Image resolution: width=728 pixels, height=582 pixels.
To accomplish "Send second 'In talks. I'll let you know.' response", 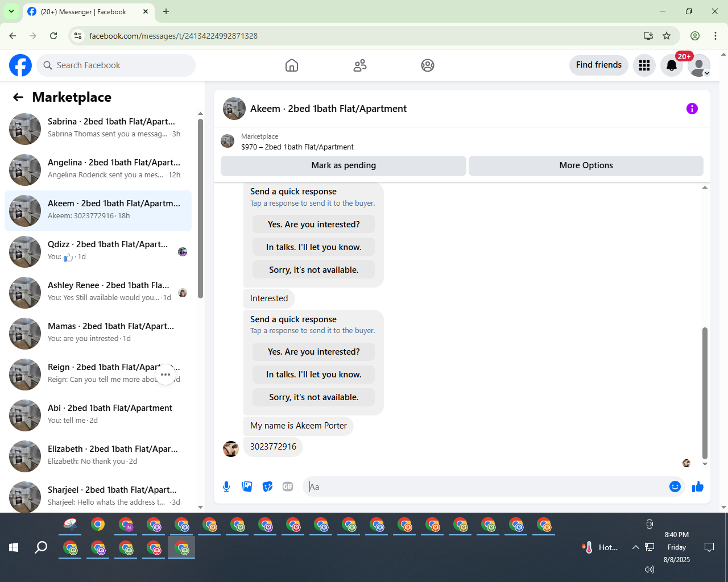I will coord(314,375).
